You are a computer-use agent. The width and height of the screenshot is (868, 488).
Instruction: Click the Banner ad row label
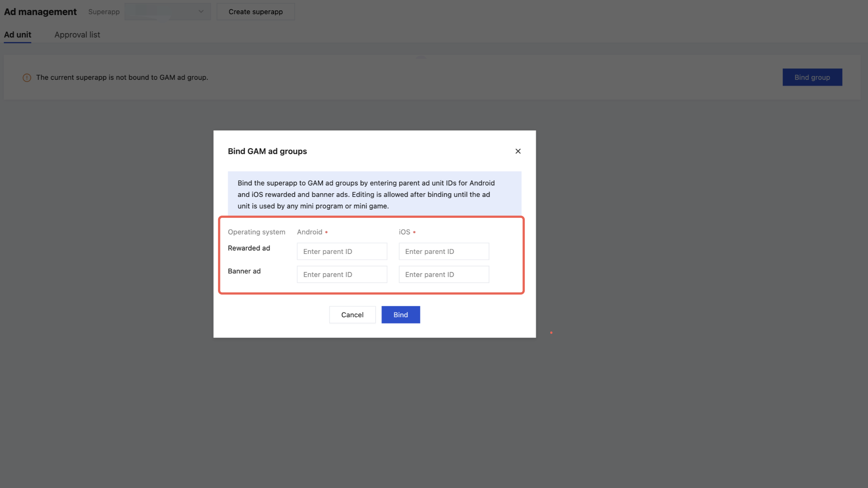coord(244,271)
